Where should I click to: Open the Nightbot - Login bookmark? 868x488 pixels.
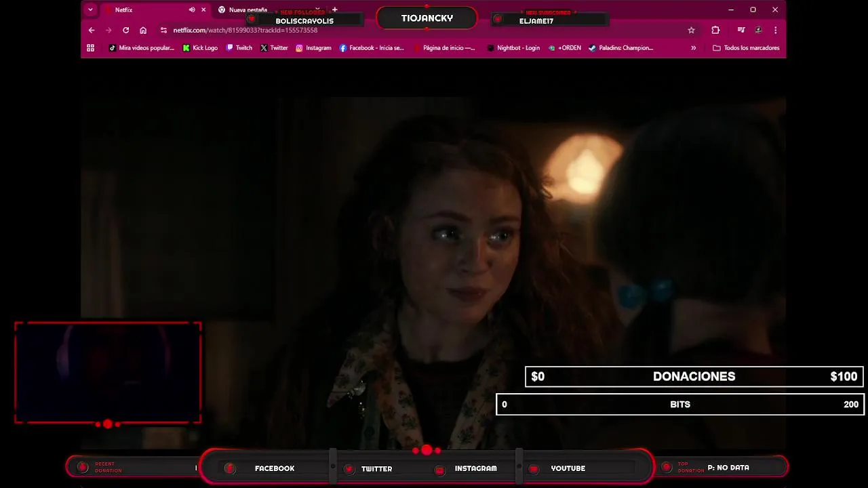513,48
